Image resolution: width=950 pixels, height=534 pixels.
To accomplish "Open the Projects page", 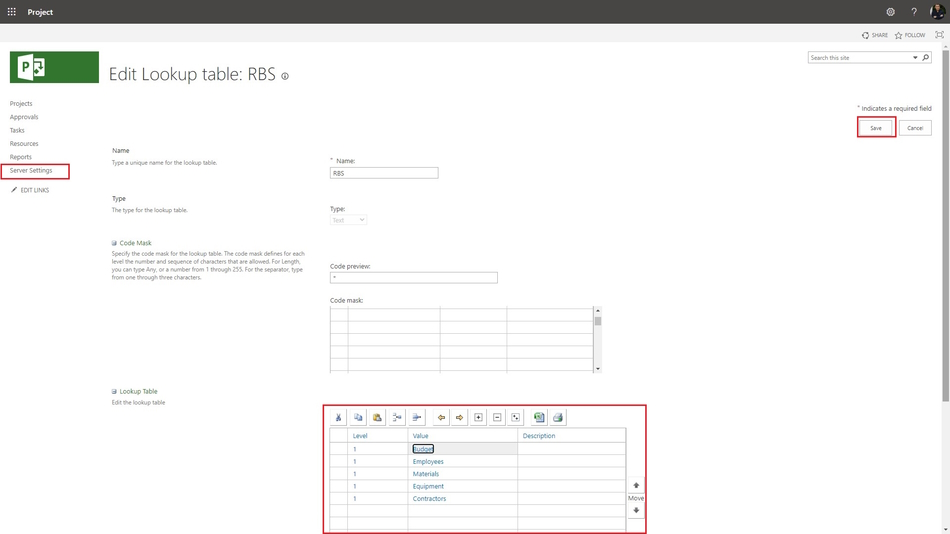I will coord(21,104).
